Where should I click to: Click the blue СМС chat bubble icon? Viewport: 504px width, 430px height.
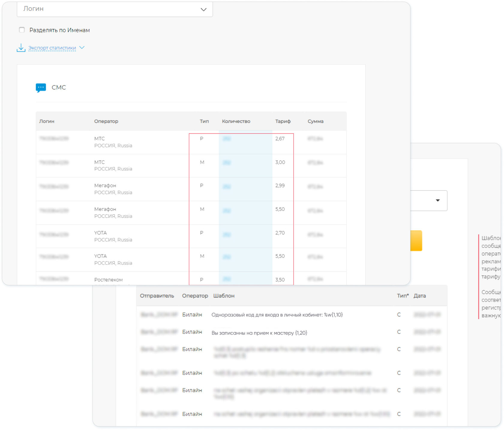41,88
